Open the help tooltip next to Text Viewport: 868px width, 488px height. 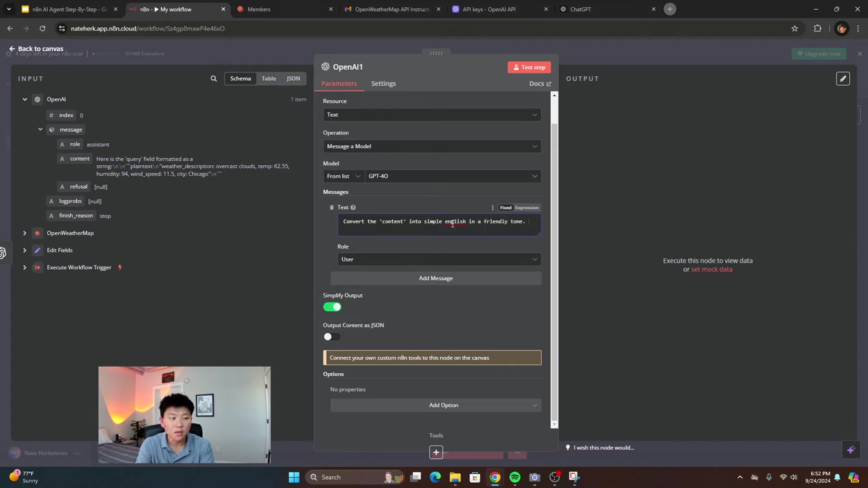coord(353,208)
